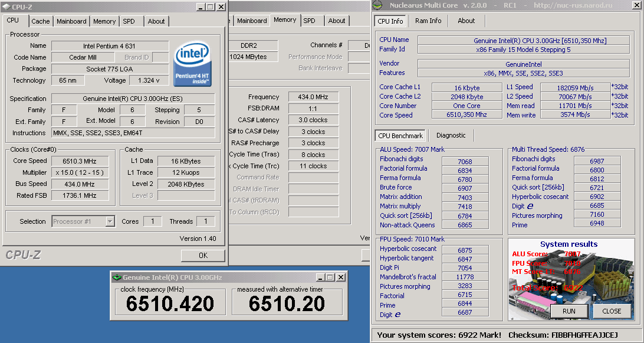The width and height of the screenshot is (644, 343).
Task: Click the clock frequency reading '6510.420'
Action: click(170, 304)
